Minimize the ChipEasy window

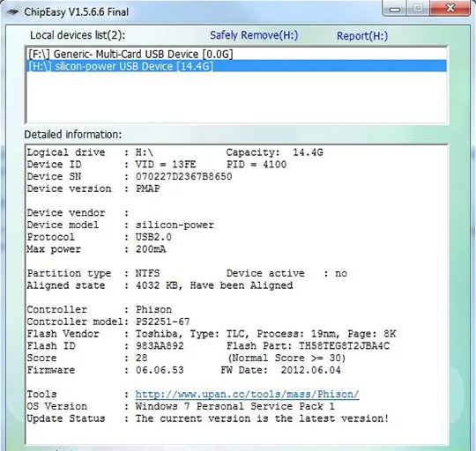tap(395, 8)
